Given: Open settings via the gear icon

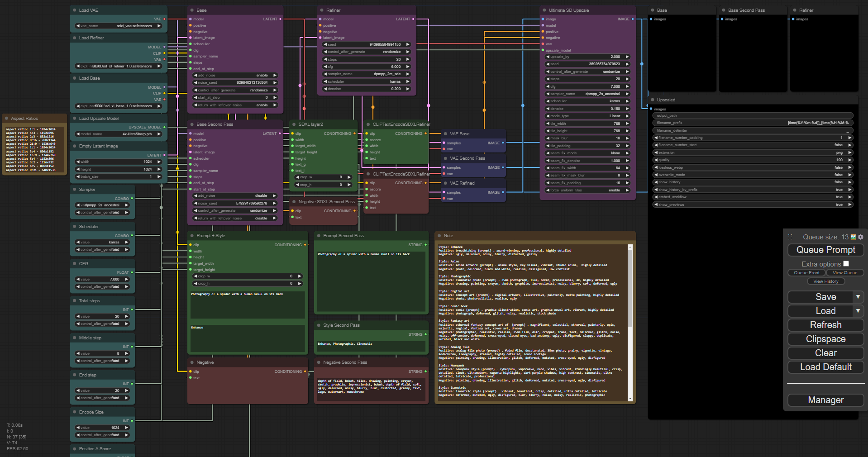Looking at the screenshot, I should pyautogui.click(x=860, y=237).
